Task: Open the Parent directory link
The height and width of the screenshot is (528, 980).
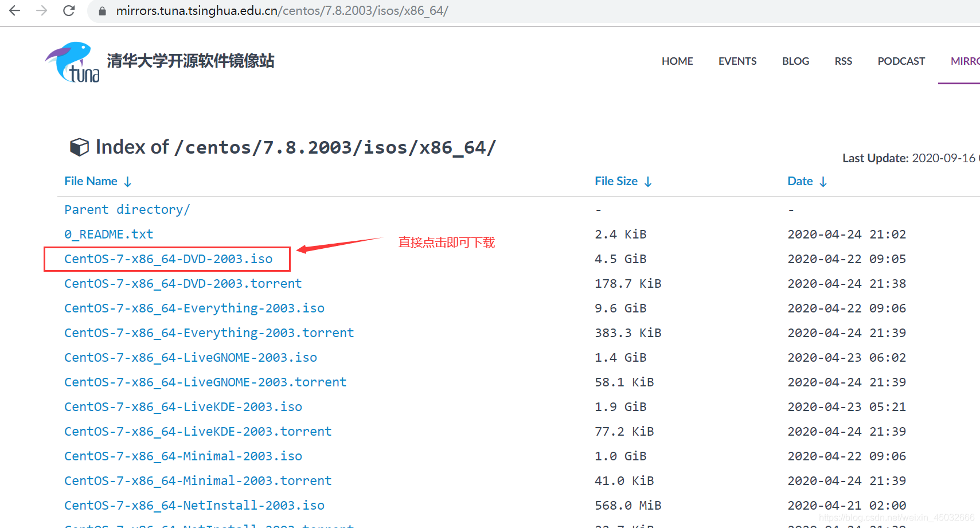Action: point(127,210)
